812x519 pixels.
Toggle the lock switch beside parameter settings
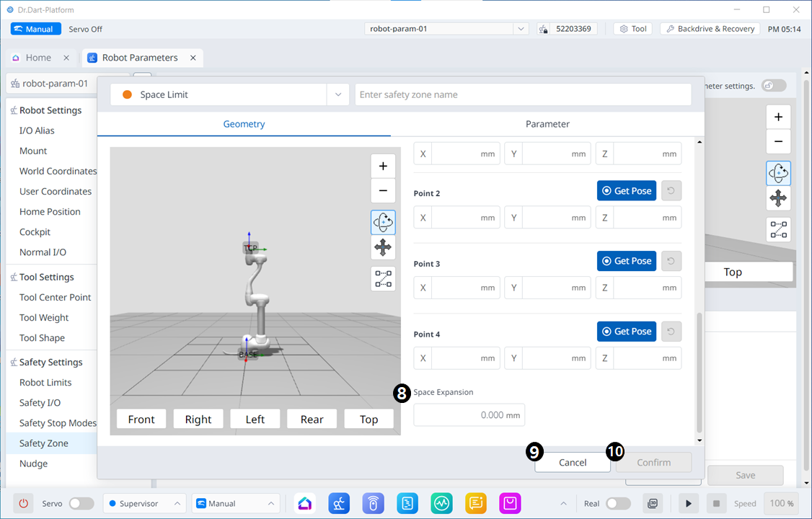773,86
